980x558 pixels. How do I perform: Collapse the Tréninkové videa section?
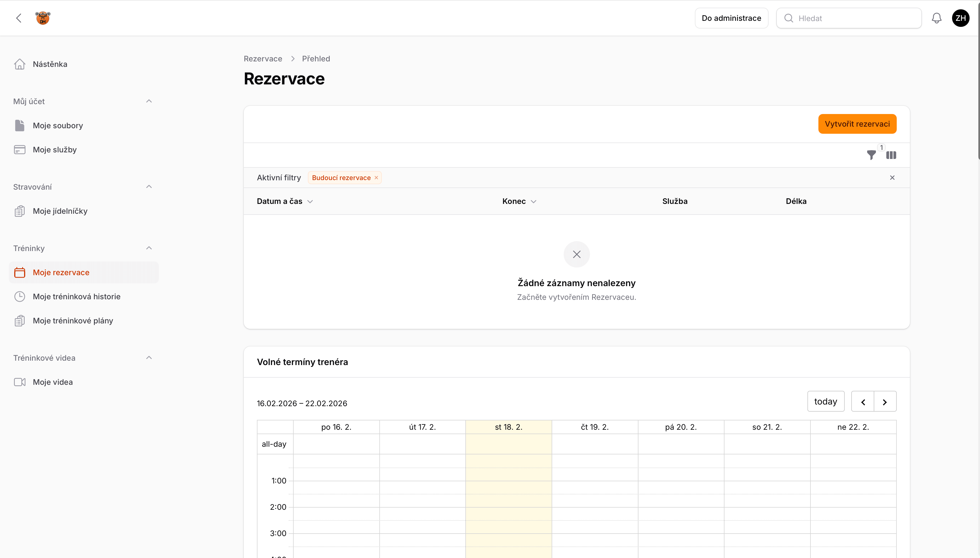[149, 358]
